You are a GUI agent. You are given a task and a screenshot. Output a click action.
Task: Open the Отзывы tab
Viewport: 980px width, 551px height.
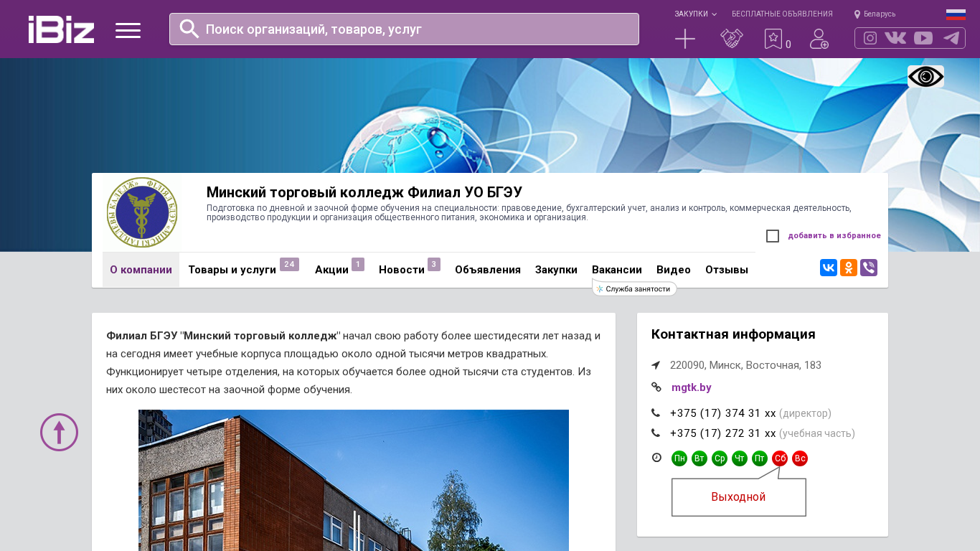(727, 270)
